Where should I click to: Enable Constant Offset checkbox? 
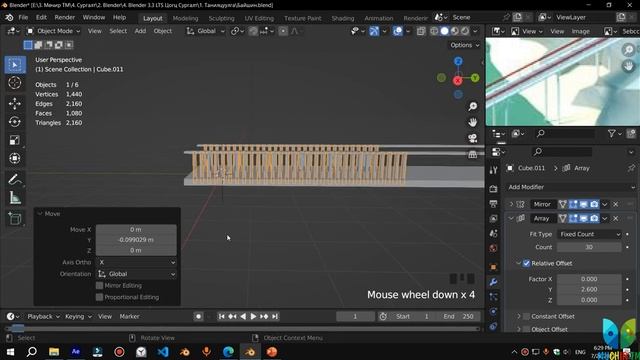click(527, 316)
